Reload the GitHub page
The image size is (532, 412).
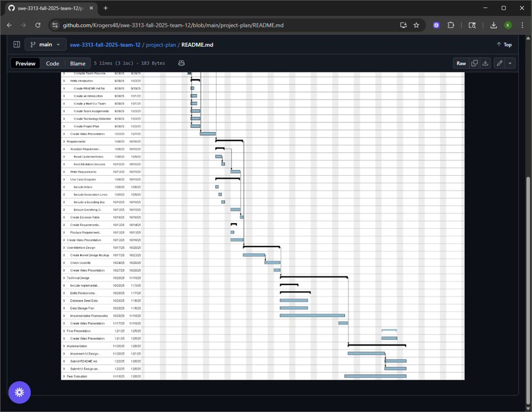tap(38, 25)
